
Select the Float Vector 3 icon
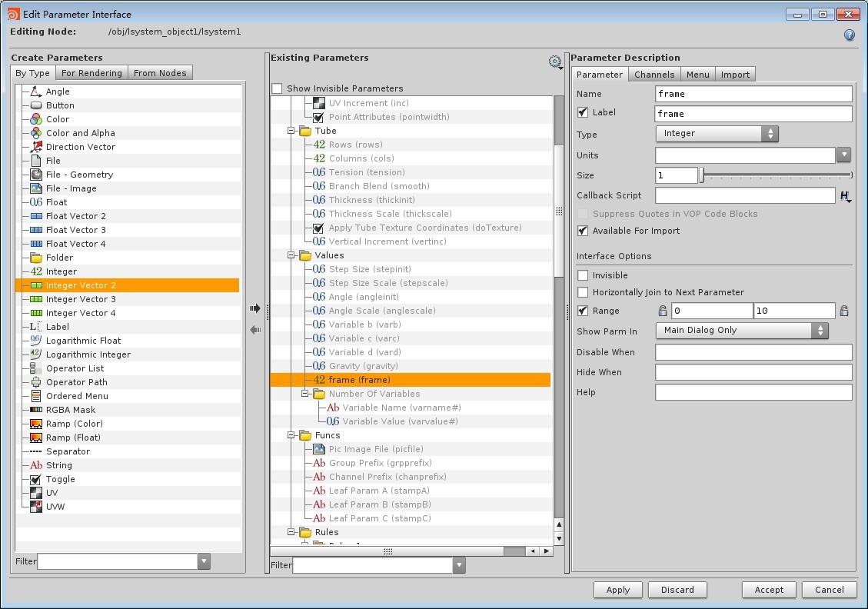tap(36, 230)
